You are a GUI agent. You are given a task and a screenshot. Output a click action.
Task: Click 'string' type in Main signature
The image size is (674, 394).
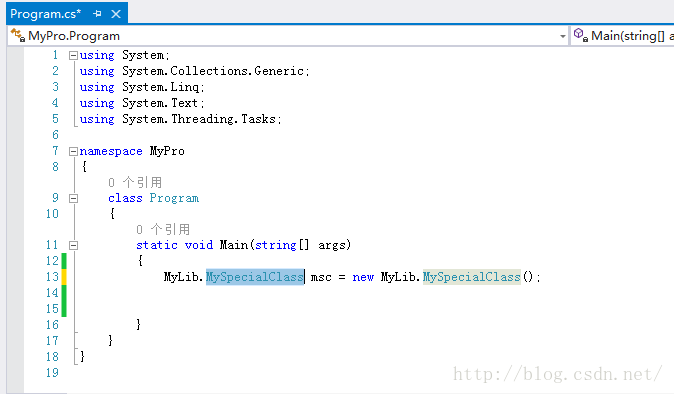(276, 245)
